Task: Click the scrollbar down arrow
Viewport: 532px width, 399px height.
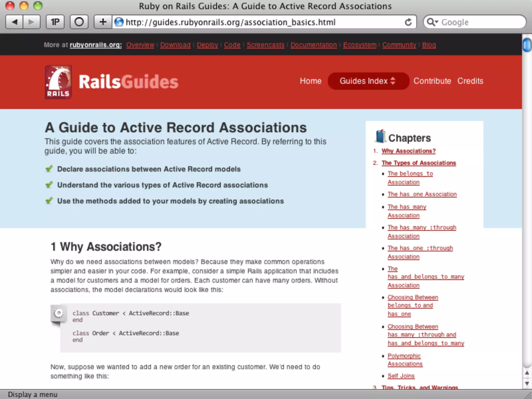Action: coord(527,383)
